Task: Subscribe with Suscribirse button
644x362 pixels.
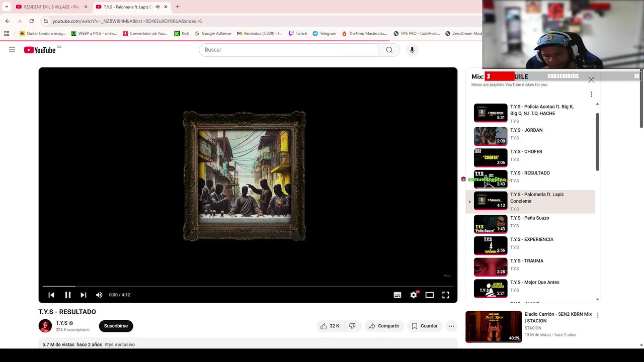Action: click(116, 326)
